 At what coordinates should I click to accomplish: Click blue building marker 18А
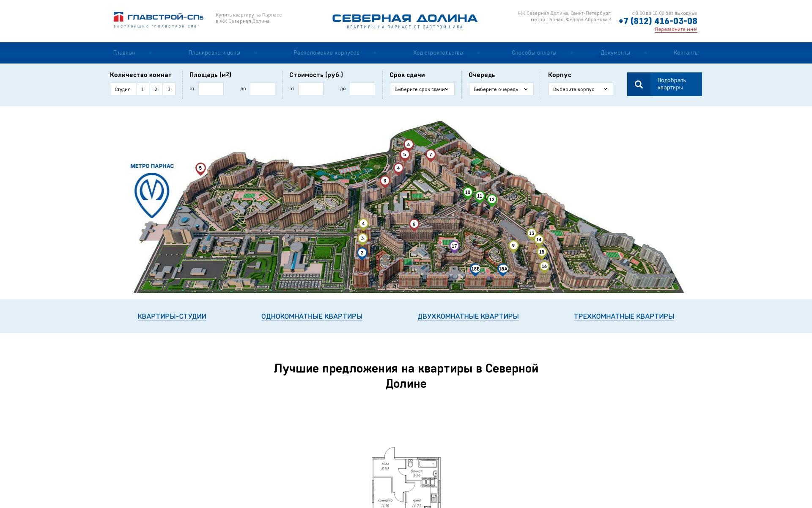pyautogui.click(x=503, y=270)
